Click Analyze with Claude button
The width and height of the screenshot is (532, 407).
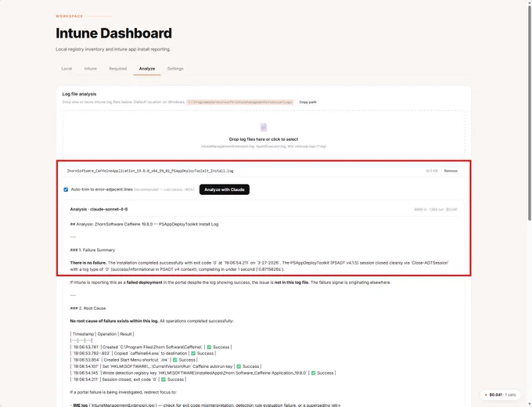225,189
